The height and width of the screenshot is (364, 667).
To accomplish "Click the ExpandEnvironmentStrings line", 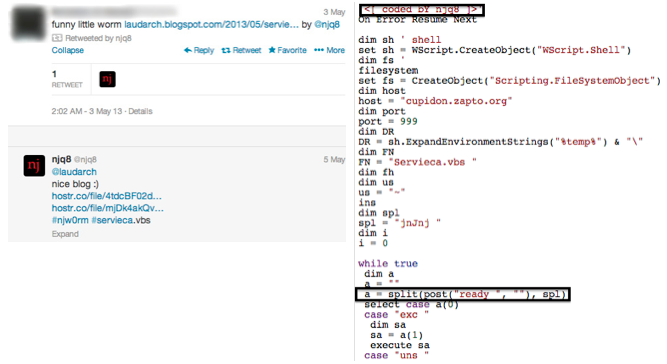I will coord(500,142).
